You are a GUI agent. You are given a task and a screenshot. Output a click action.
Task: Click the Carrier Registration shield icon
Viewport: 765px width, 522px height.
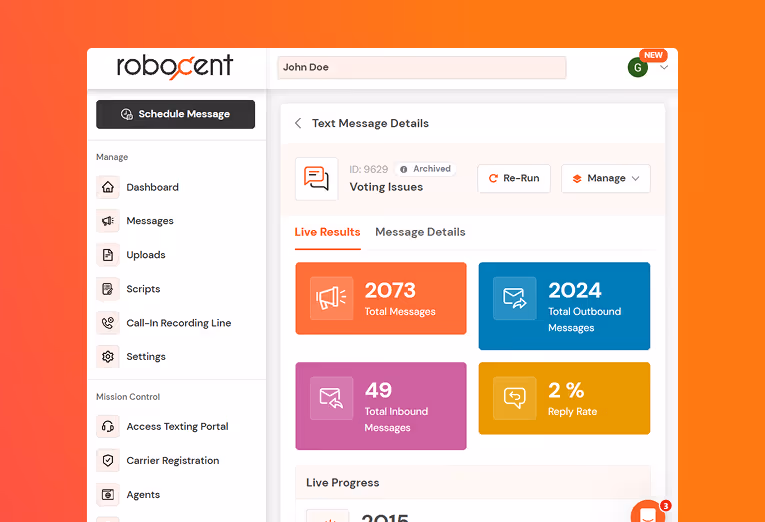[x=108, y=461]
